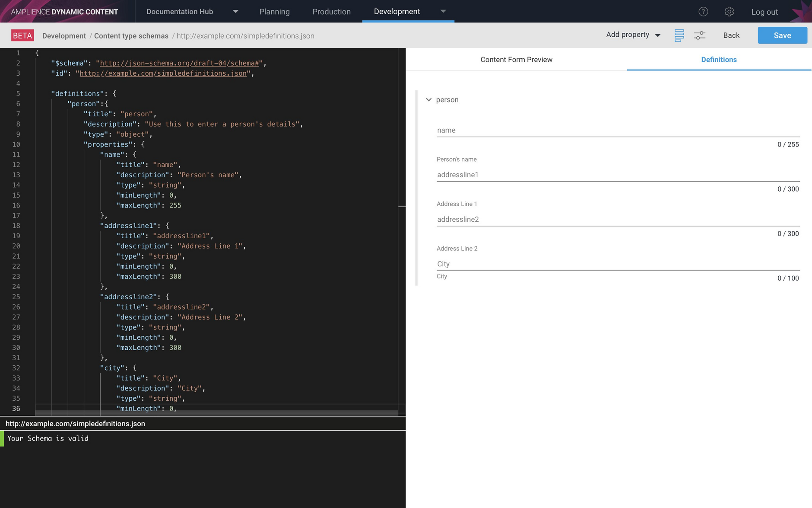Click the BETA badge in the breadcrumb bar
The height and width of the screenshot is (508, 812).
point(22,35)
